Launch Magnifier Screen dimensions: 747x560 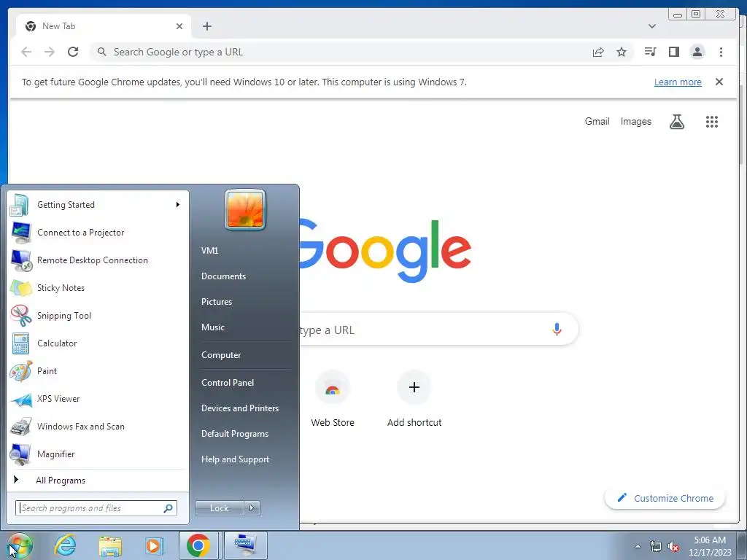click(98, 454)
